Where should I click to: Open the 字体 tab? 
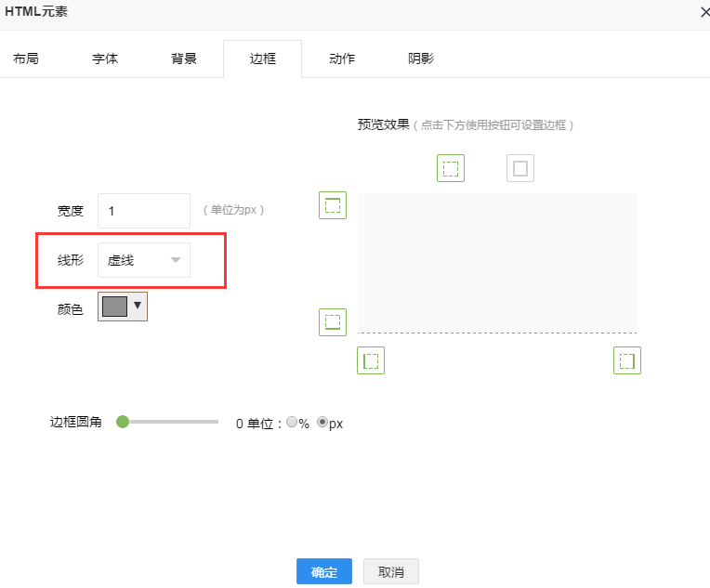click(105, 59)
